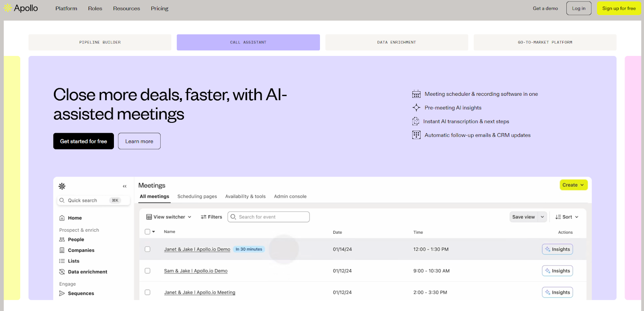Click the Lists icon in sidebar
Viewport: 644px width, 311px height.
62,261
